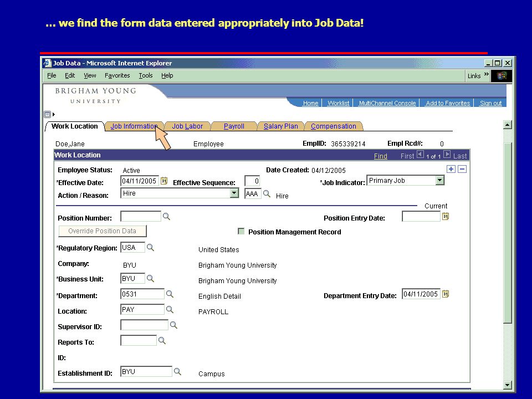Switch to the Job Information tab
This screenshot has height=399, width=532.
[134, 126]
